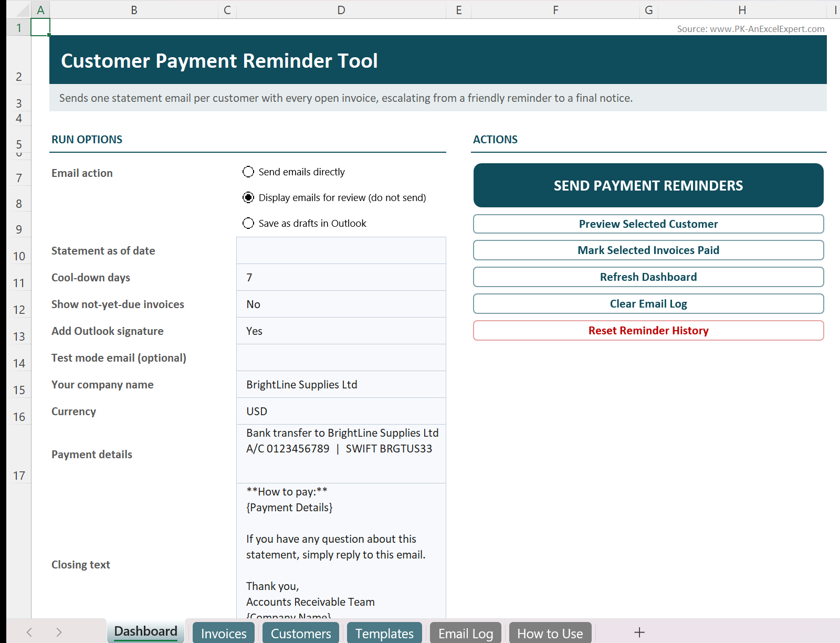Viewport: 840px width, 643px height.
Task: Click Preview Selected Customer button
Action: (648, 224)
